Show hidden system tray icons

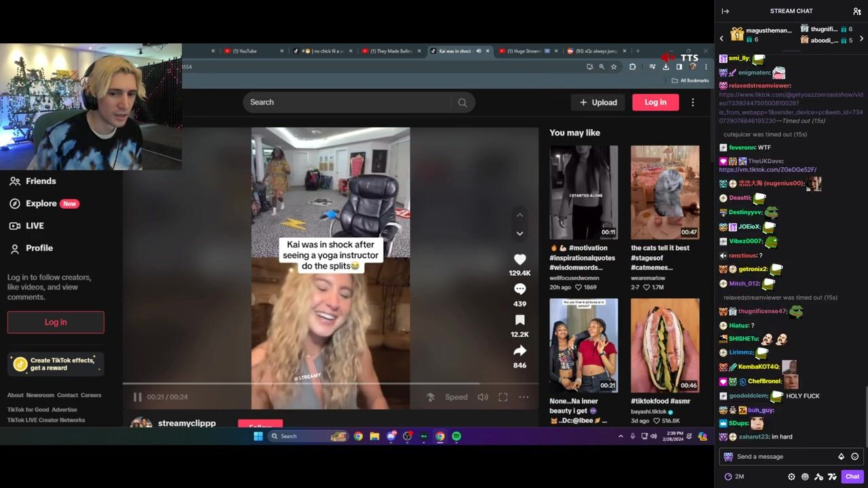pos(620,436)
